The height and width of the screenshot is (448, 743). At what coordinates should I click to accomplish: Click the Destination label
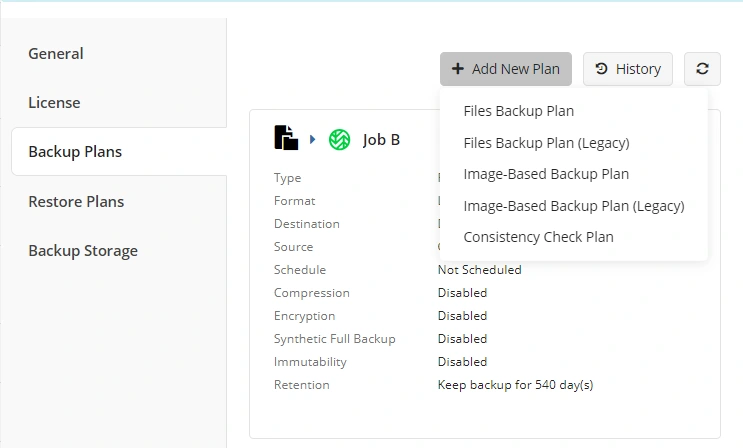coord(307,224)
